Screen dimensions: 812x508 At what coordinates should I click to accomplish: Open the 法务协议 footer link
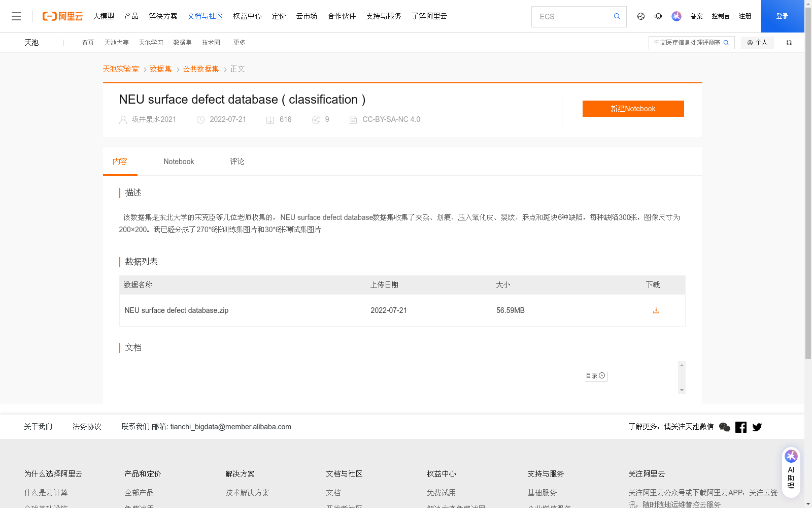click(87, 427)
